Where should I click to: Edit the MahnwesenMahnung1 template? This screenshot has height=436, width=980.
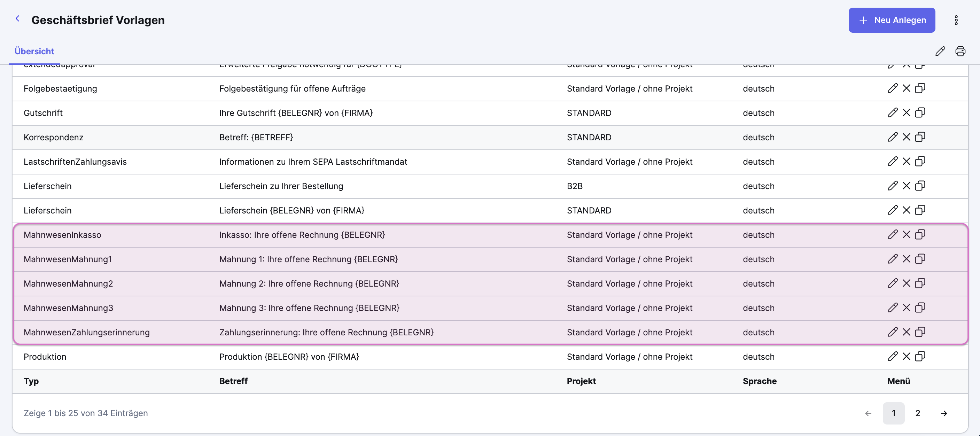click(x=893, y=259)
